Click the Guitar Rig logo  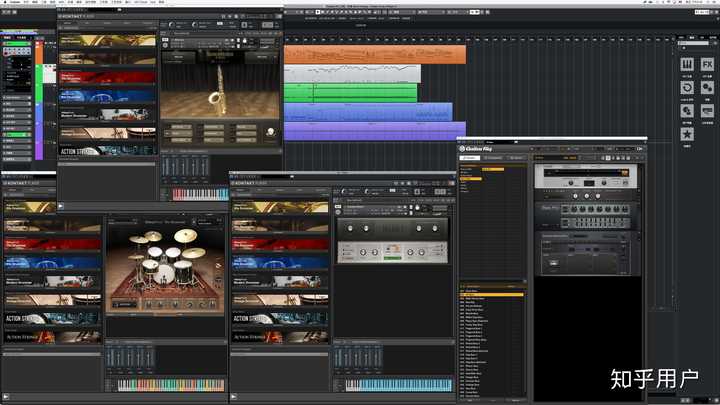tap(476, 149)
